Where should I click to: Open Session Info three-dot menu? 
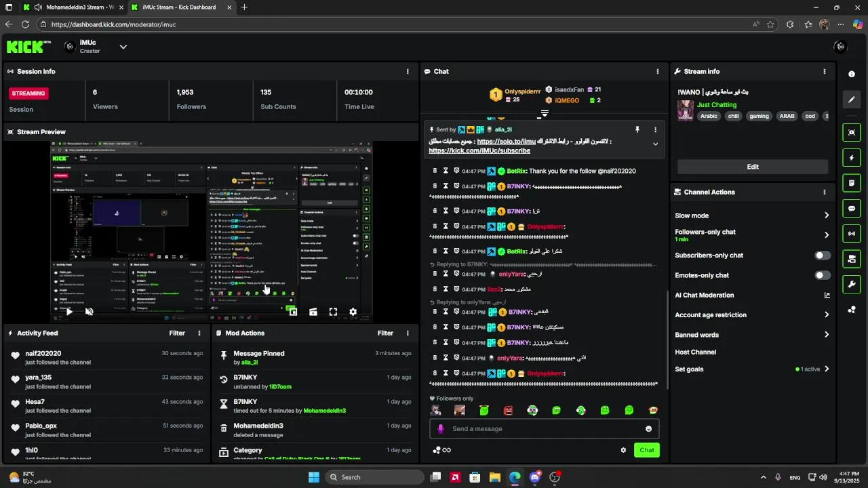pos(408,71)
